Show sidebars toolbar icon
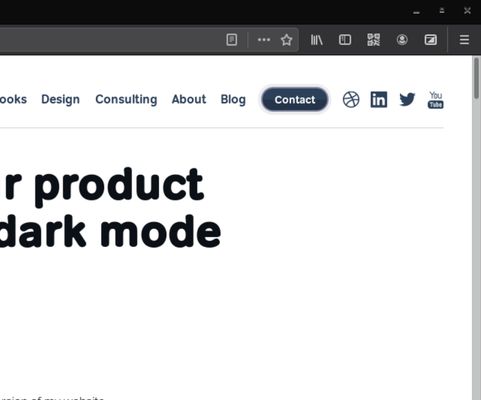Viewport: 481px width, 400px height. tap(345, 40)
